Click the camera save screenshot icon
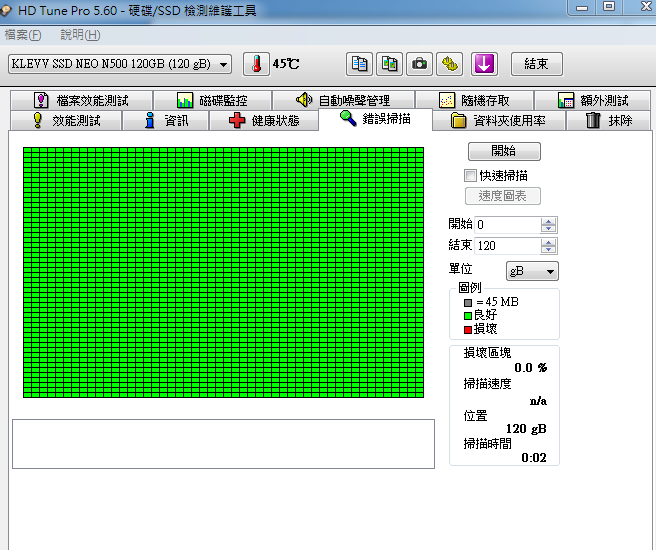Viewport: 656px width, 550px height. coord(419,64)
